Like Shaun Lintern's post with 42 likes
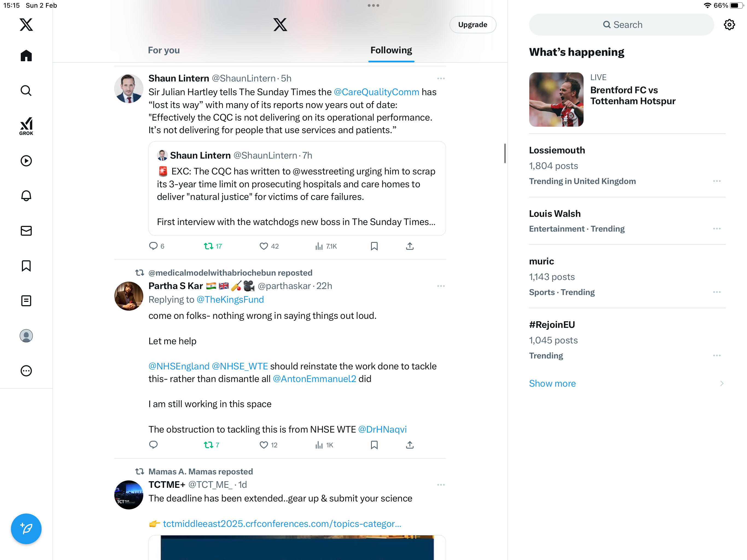The height and width of the screenshot is (560, 747). [x=269, y=246]
